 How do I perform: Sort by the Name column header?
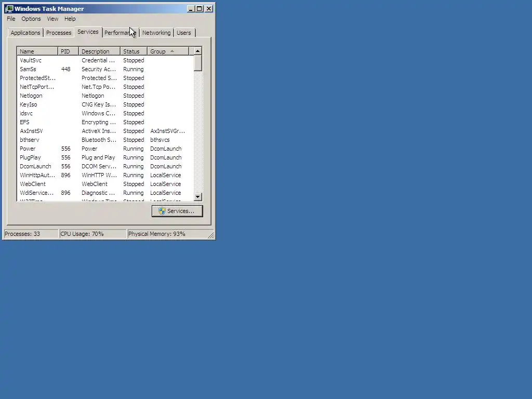click(x=37, y=51)
